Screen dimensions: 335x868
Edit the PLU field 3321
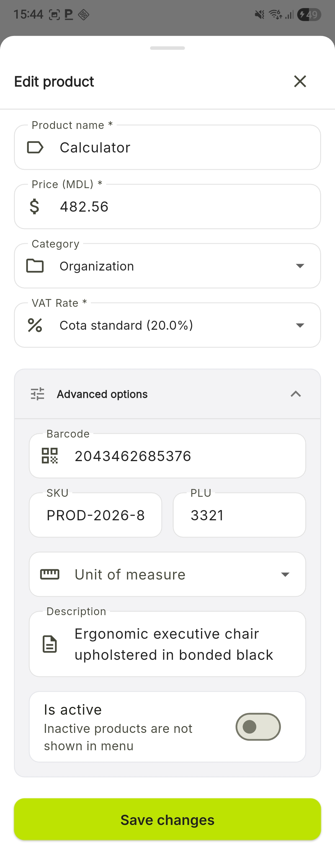pyautogui.click(x=239, y=515)
